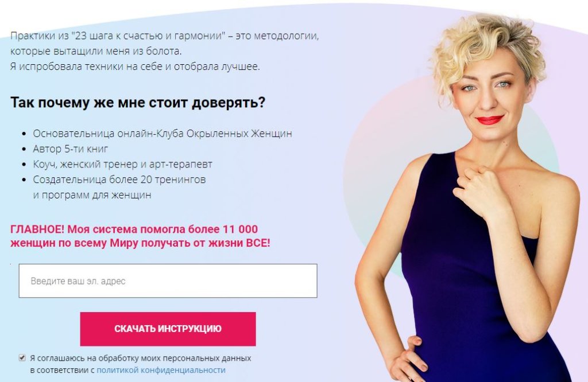Viewport: 588px width, 382px height.
Task: Click the sentence Я испробовала техники на себе
Action: pos(135,67)
